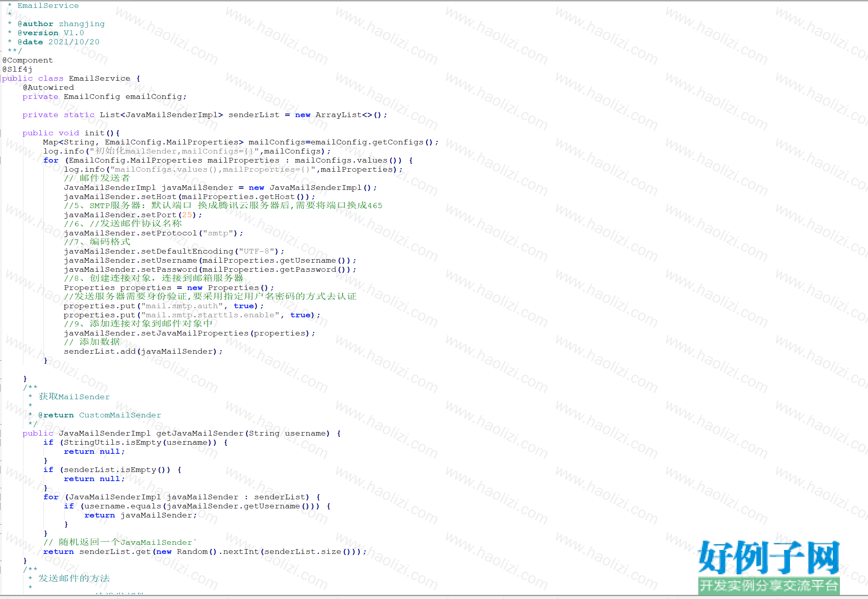The width and height of the screenshot is (868, 599).
Task: Click the 'javaMailSender.setHost' line
Action: point(190,197)
